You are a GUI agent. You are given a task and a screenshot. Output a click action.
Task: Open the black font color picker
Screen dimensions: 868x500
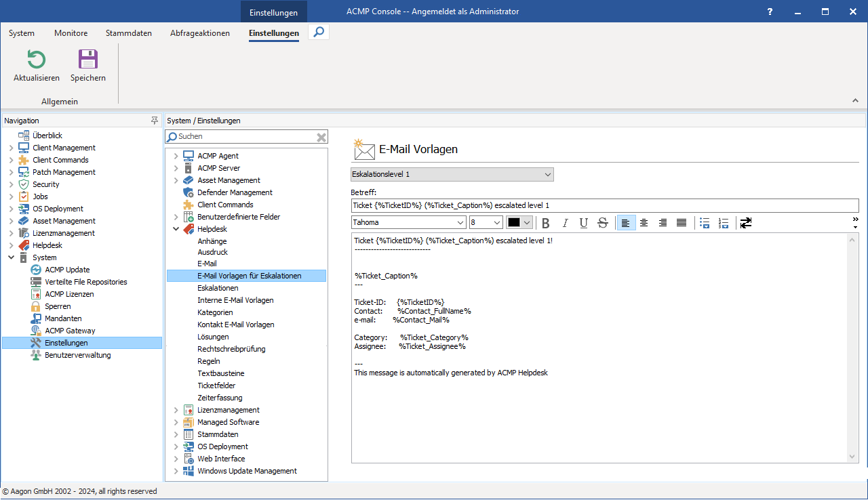519,223
